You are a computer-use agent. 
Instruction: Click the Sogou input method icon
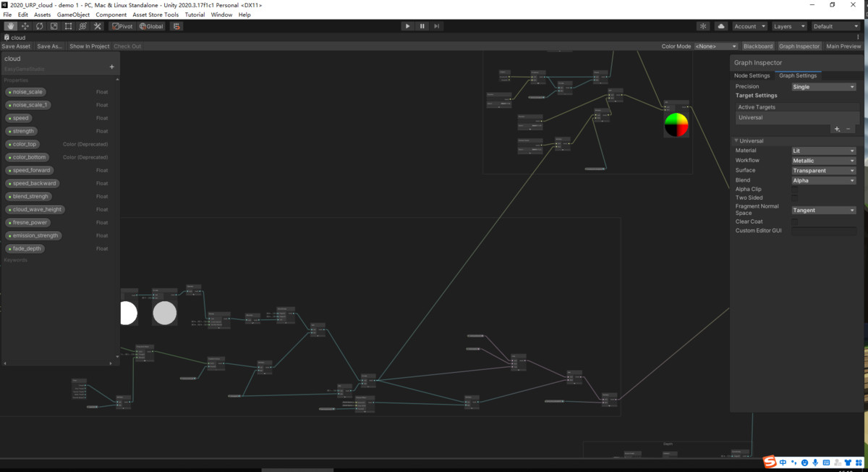point(770,462)
